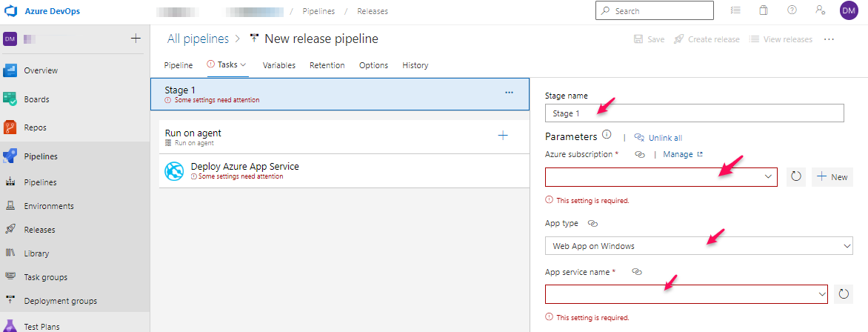Click the Azure subscription link-settings icon
868x332 pixels.
(639, 155)
